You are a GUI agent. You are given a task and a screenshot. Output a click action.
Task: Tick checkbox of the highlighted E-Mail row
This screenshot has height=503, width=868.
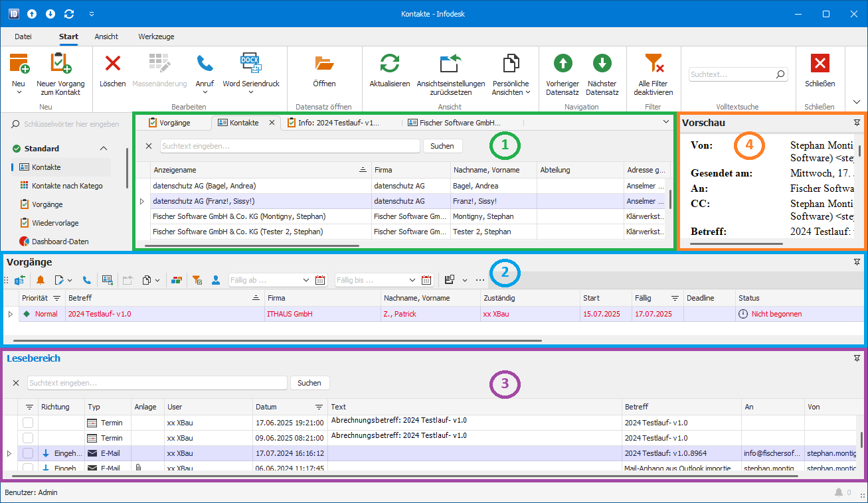coord(28,453)
